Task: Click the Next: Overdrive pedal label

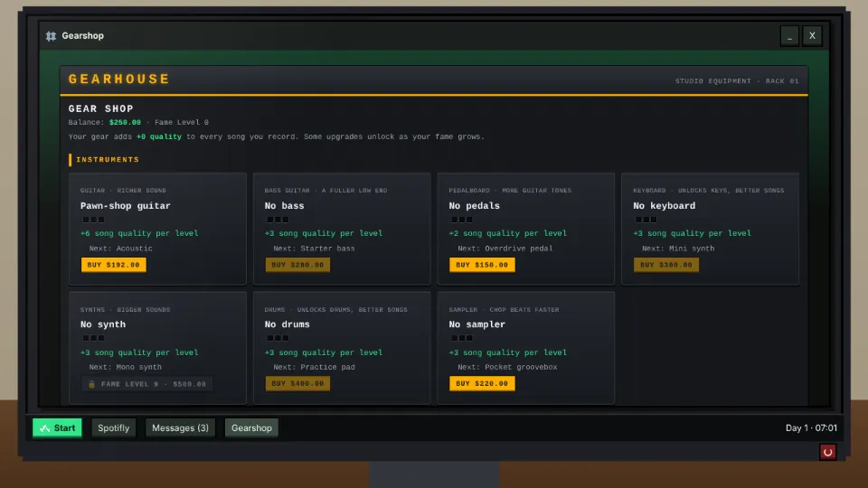Action: click(505, 249)
